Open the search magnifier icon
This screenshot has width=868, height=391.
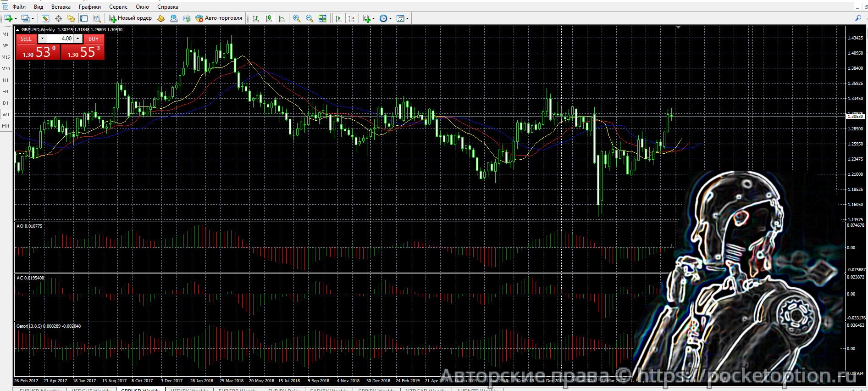coord(858,18)
